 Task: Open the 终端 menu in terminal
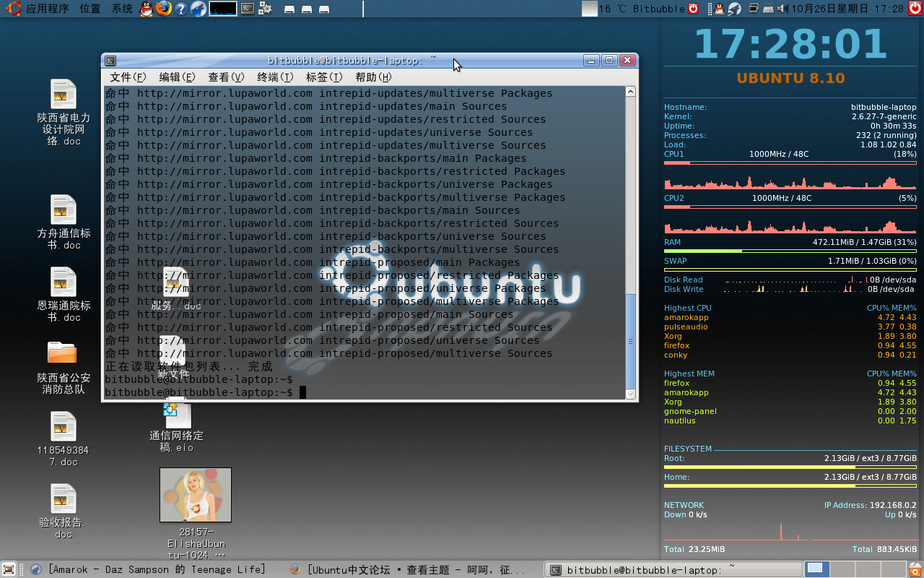tap(275, 77)
